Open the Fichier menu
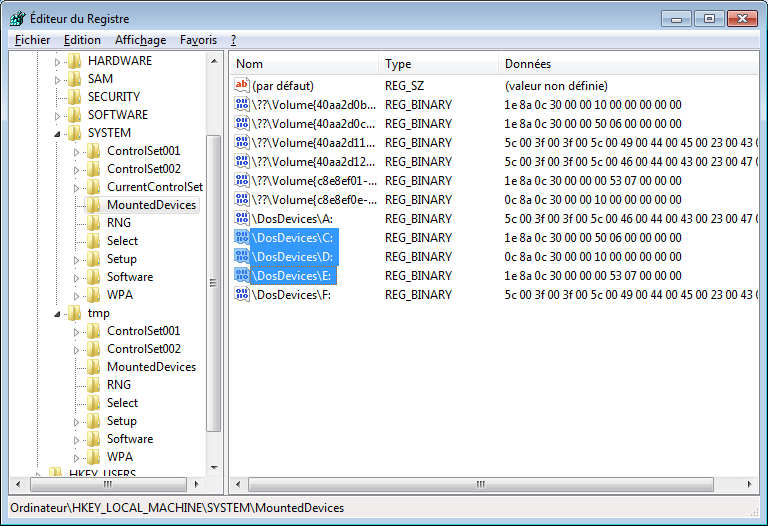 pos(32,40)
